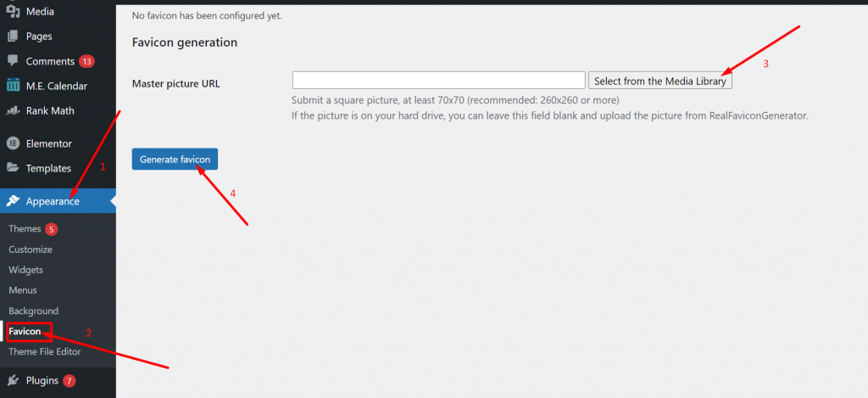
Task: Open the Menus submenu item
Action: click(x=23, y=290)
